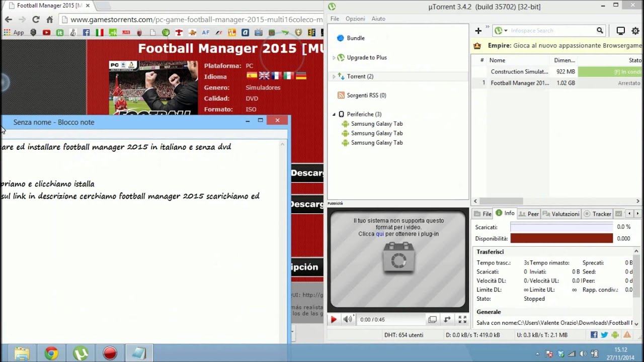Screen dimensions: 644x362
Task: Open uTorrent preferences gear icon
Action: (635, 31)
